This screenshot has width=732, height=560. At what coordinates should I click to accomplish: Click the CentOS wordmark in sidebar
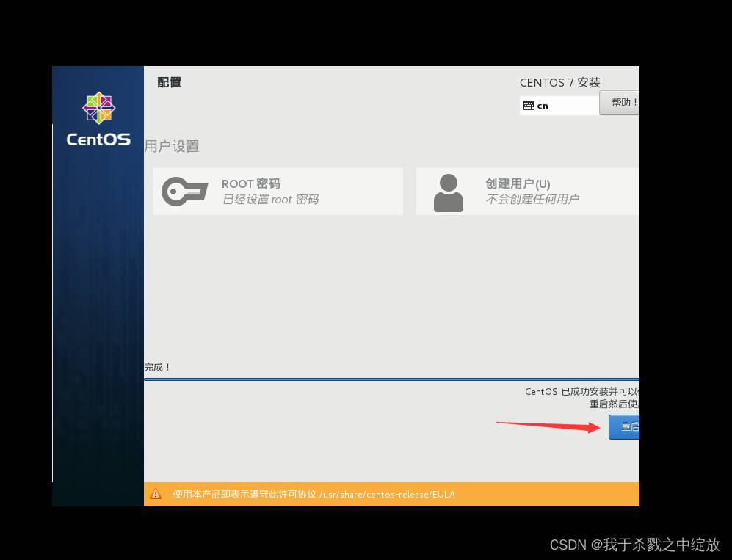pos(98,139)
